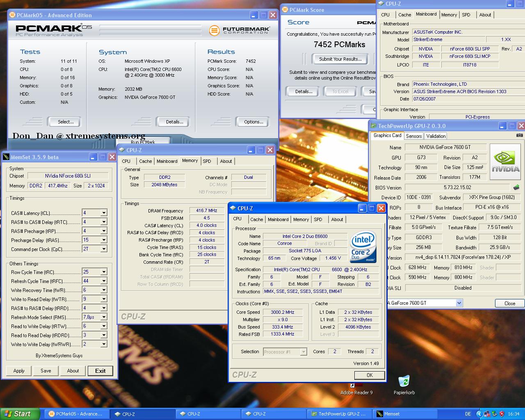Click the safely remove hardware tray icon
The width and height of the screenshot is (525, 420).
pyautogui.click(x=494, y=414)
